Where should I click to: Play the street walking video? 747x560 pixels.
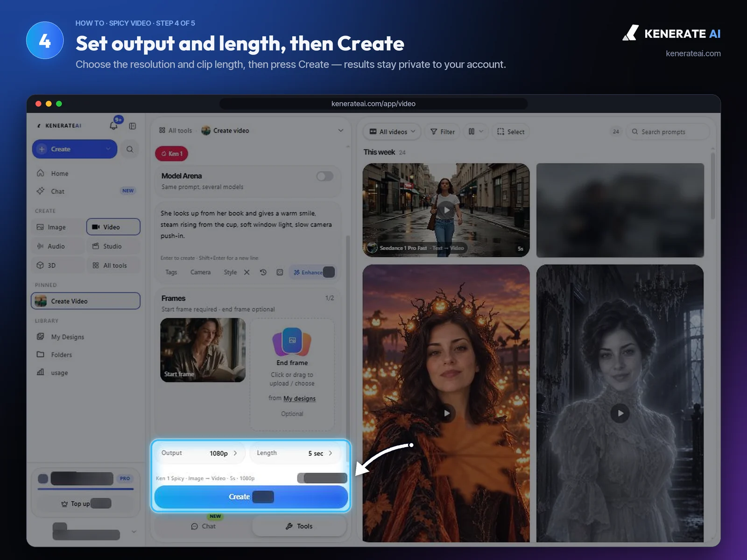pos(446,210)
